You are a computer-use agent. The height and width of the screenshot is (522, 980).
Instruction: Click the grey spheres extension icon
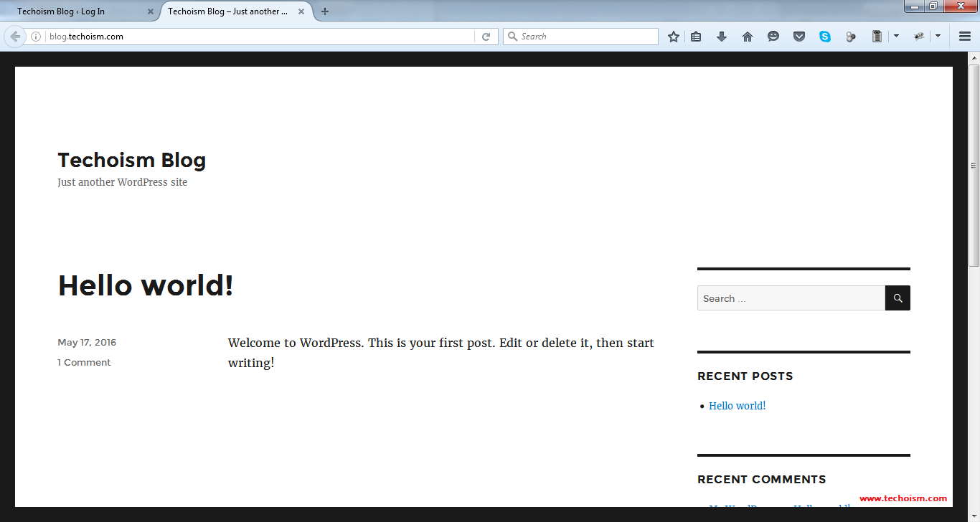point(851,37)
